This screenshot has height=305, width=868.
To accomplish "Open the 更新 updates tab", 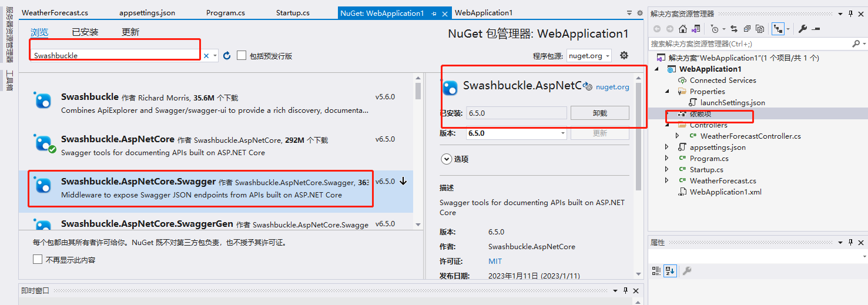I will [x=130, y=32].
